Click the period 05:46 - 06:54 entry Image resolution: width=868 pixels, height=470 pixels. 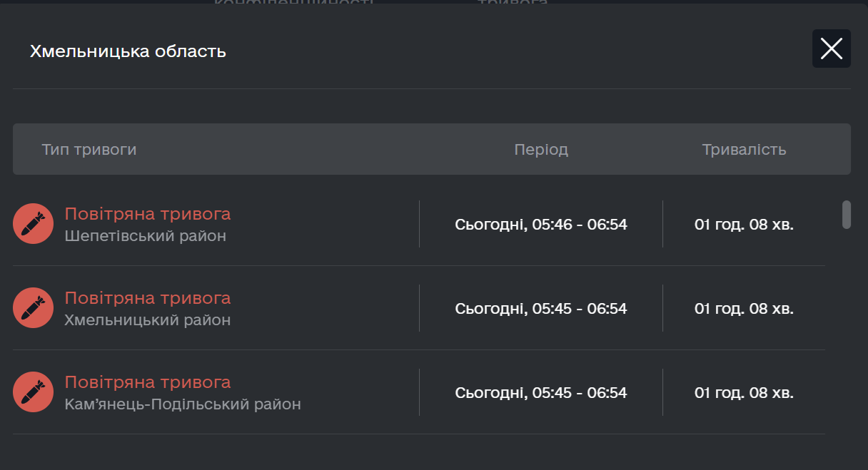pos(541,225)
